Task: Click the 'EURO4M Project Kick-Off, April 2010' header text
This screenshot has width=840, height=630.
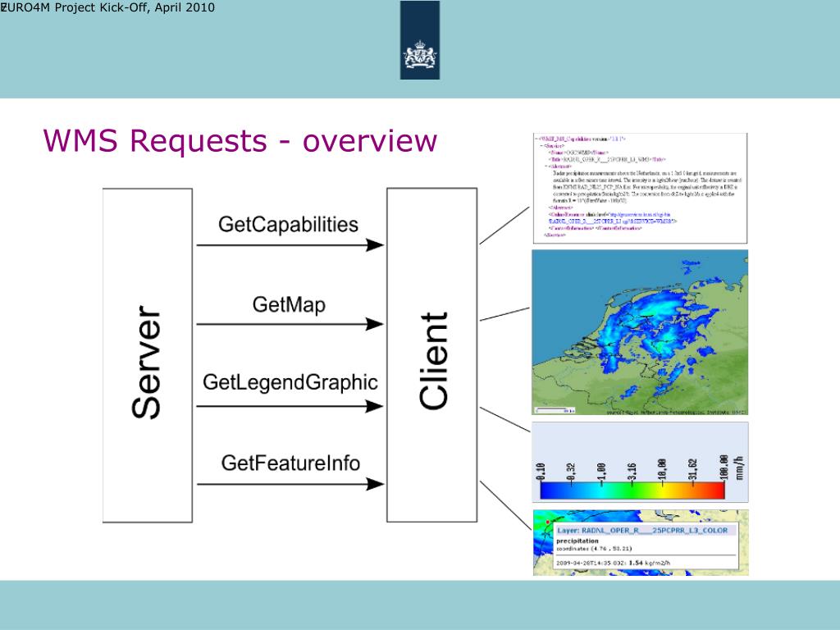Action: pos(107,7)
